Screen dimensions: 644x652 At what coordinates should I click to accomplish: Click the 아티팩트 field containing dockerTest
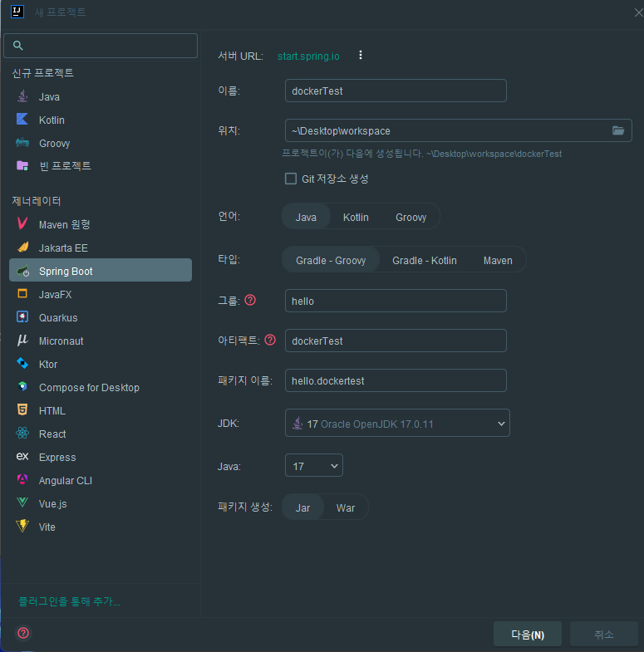click(x=396, y=341)
